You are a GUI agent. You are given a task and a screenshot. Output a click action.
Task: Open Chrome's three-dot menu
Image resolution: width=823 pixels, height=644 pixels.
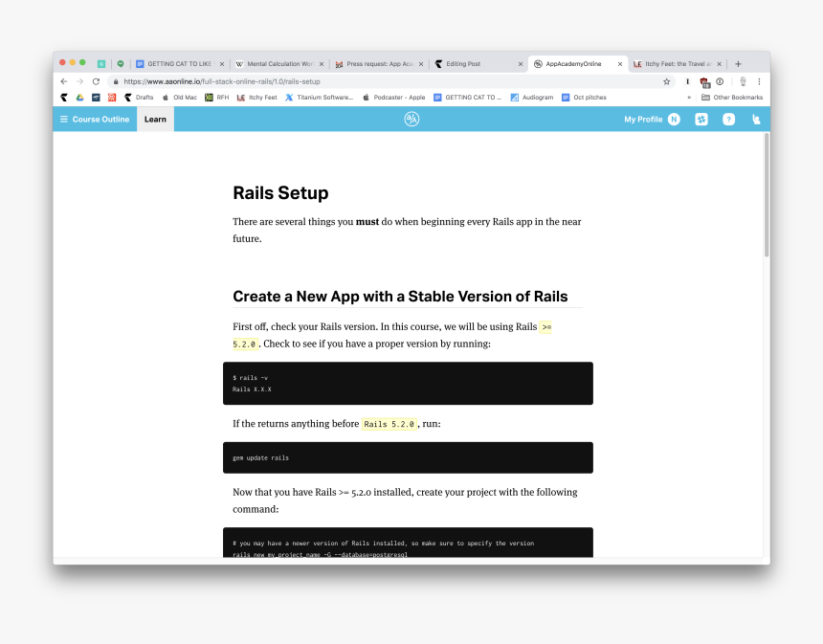tap(759, 82)
